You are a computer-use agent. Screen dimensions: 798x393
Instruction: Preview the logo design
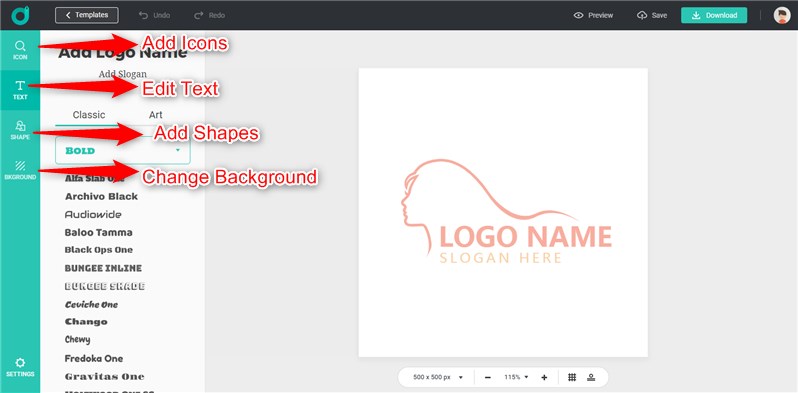tap(593, 15)
